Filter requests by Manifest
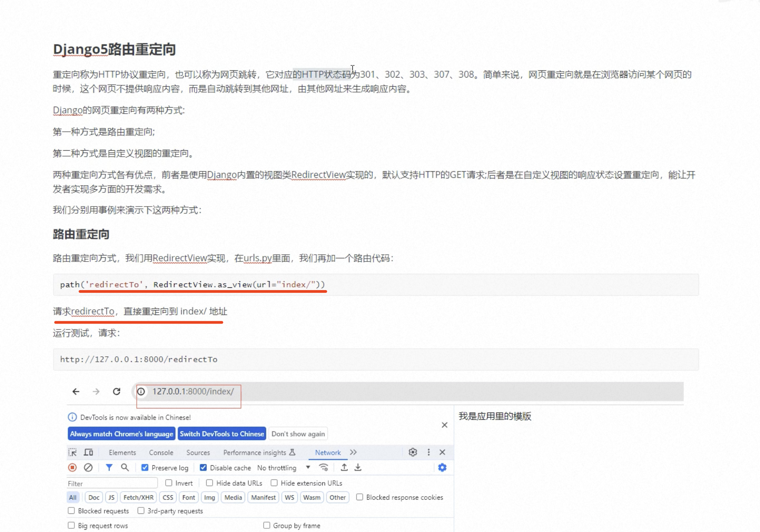This screenshot has height=532, width=760. coord(263,498)
